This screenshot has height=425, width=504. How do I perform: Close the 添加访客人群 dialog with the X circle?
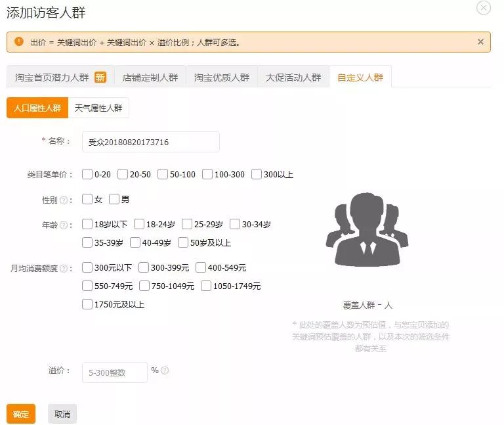click(484, 7)
